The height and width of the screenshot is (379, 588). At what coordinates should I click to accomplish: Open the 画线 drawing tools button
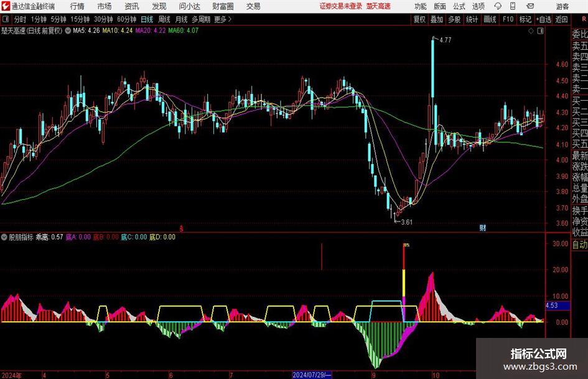point(490,19)
